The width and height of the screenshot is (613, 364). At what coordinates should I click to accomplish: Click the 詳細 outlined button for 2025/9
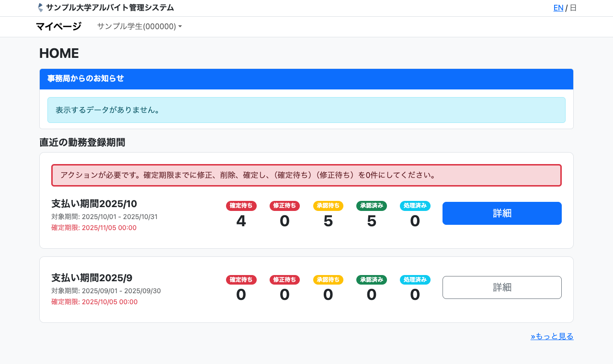[x=502, y=287]
